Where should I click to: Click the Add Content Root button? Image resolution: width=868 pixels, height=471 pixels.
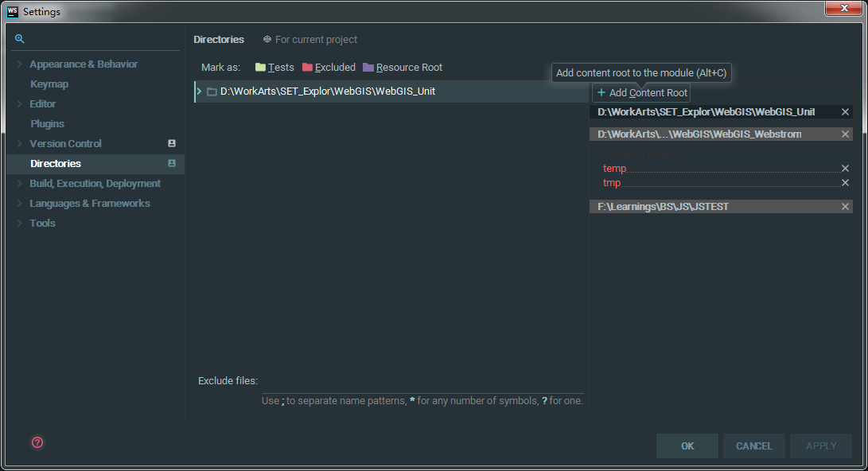[x=641, y=92]
